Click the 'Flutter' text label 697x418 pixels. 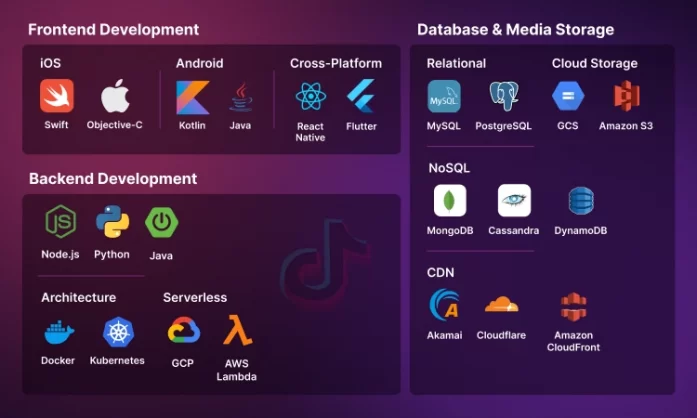pos(361,126)
